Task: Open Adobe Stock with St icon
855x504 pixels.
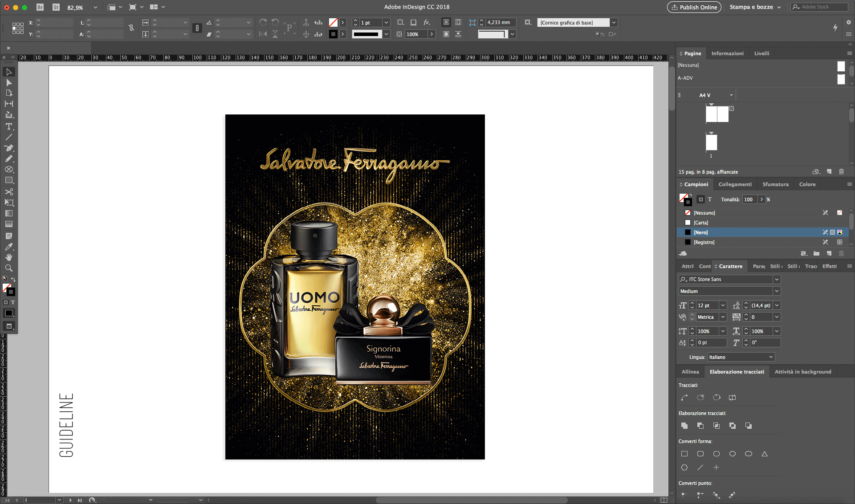Action: (56, 7)
